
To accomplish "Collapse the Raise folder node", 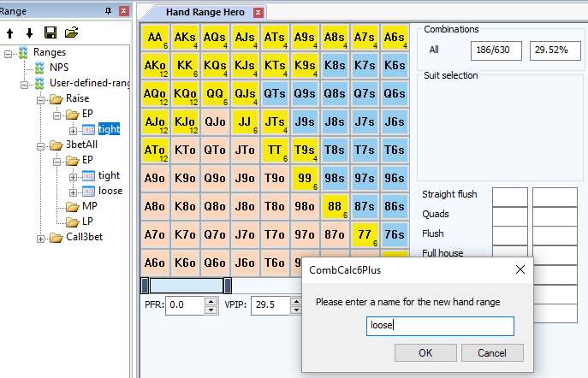I will tap(42, 98).
